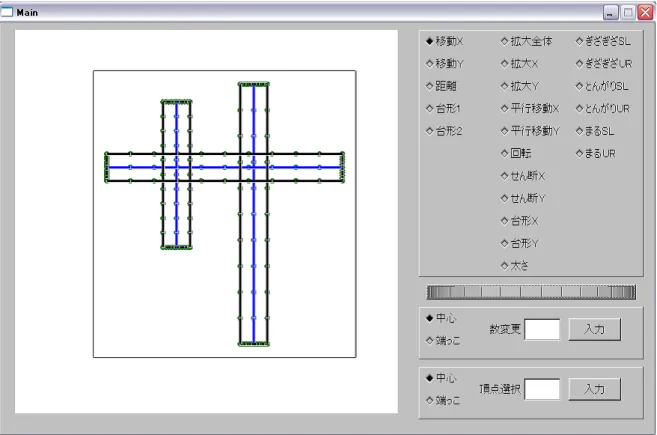This screenshot has height=435, width=657.
Task: Select the 拡大Y radio option
Action: point(520,86)
